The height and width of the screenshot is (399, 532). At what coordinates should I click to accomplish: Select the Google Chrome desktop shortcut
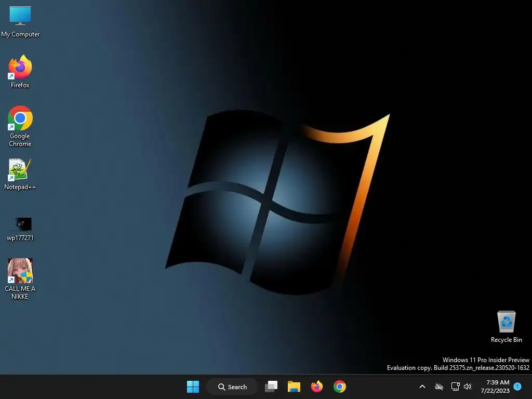pos(20,126)
